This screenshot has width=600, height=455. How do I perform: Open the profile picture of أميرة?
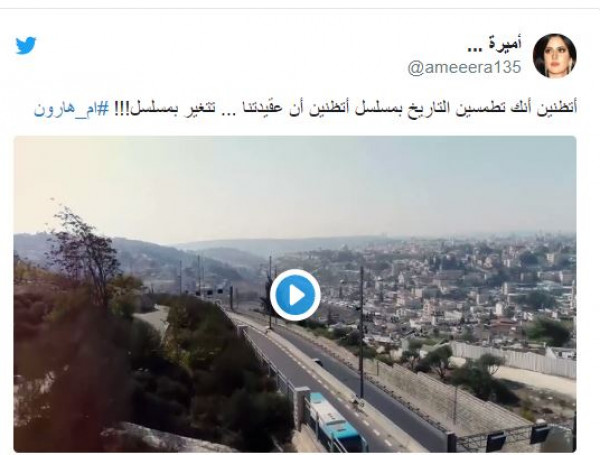coord(554,55)
